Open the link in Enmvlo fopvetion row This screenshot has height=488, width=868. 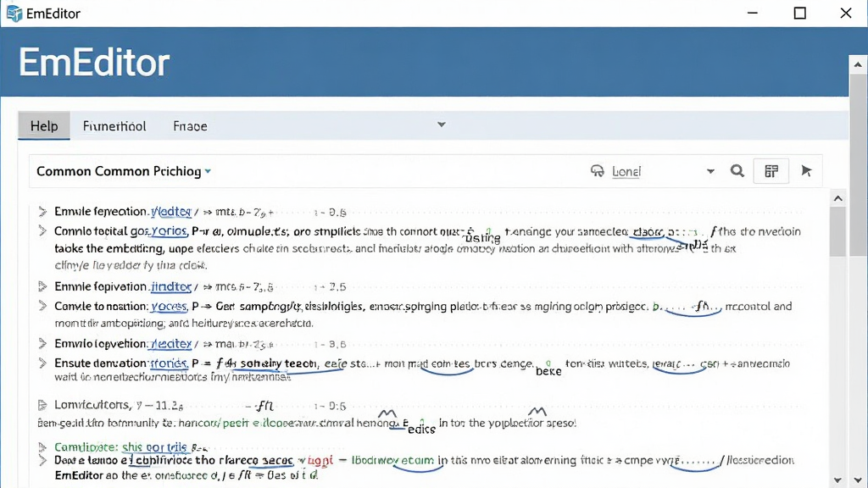[170, 344]
